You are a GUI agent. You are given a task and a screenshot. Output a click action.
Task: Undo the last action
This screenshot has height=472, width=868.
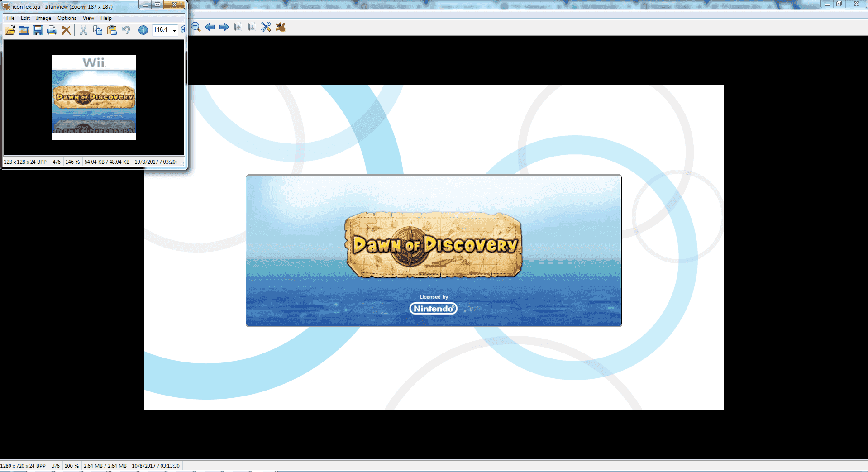pos(126,30)
